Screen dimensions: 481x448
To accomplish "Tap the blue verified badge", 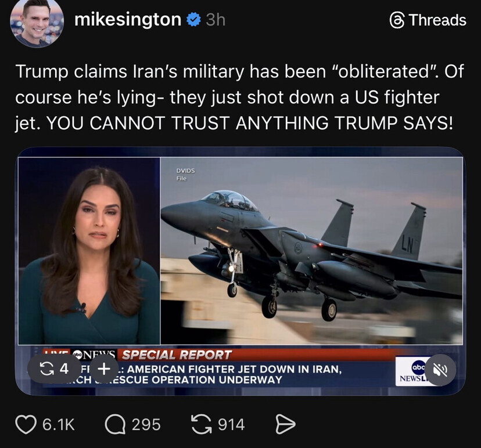I will [x=194, y=20].
